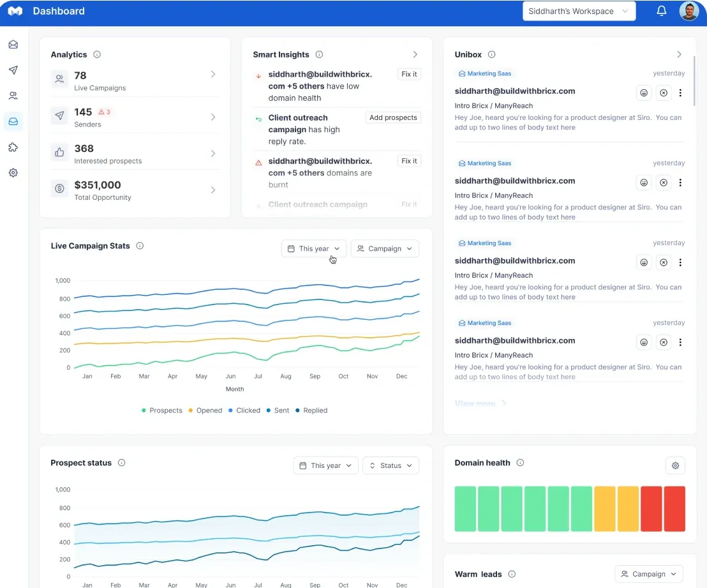Click emoji reaction icon on first Unibox email

pyautogui.click(x=644, y=93)
